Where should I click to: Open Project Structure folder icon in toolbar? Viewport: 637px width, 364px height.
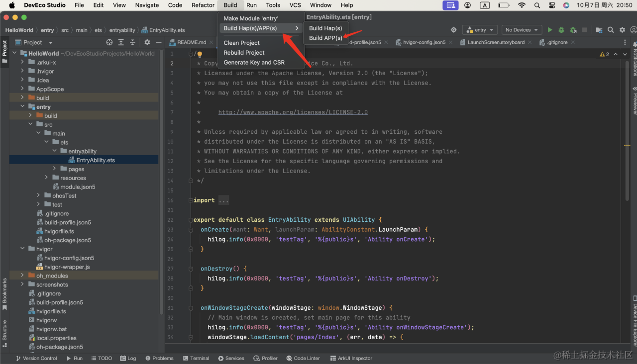pos(599,30)
